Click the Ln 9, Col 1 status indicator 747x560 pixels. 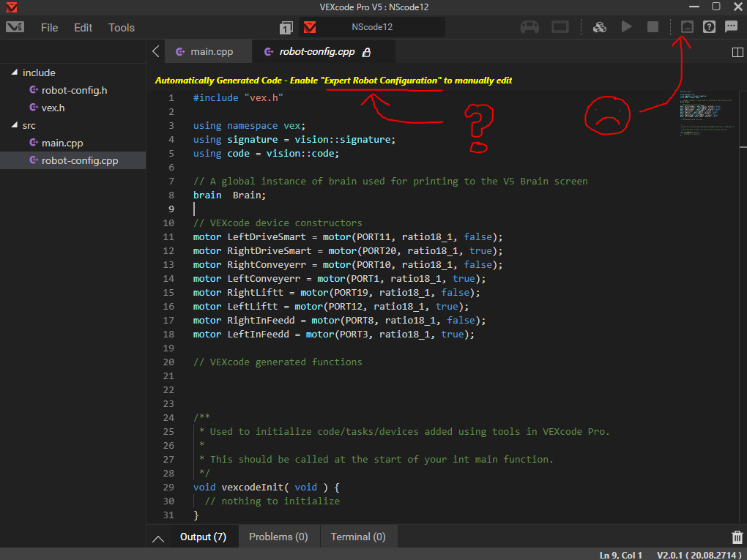pyautogui.click(x=620, y=555)
